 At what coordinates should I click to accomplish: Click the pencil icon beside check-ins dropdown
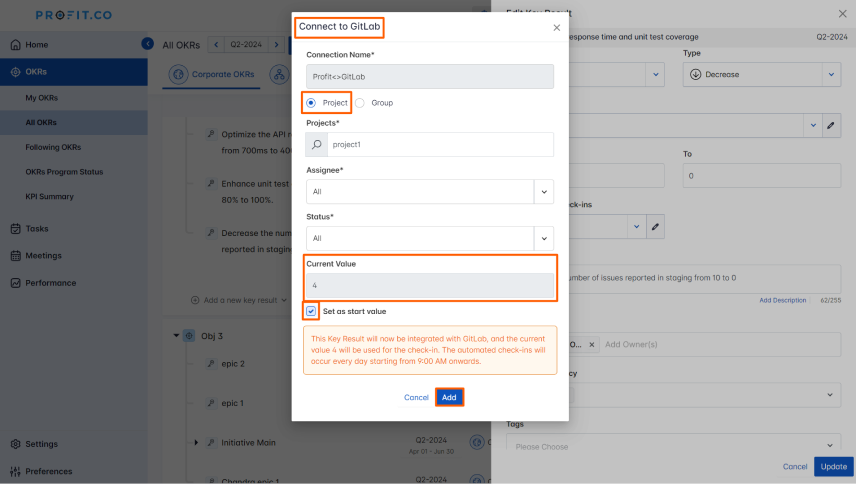[655, 226]
